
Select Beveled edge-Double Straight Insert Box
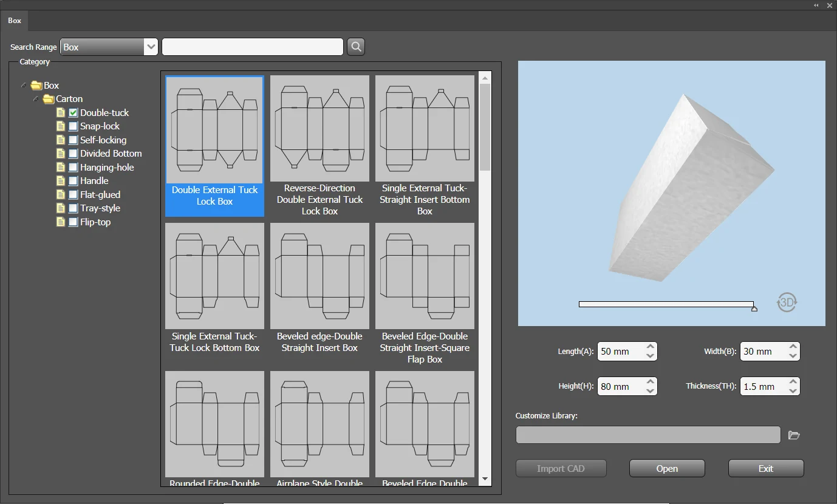[319, 288]
